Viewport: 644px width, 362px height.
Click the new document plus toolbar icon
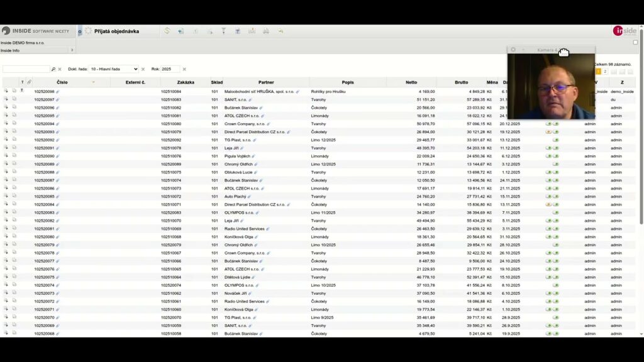point(181,31)
